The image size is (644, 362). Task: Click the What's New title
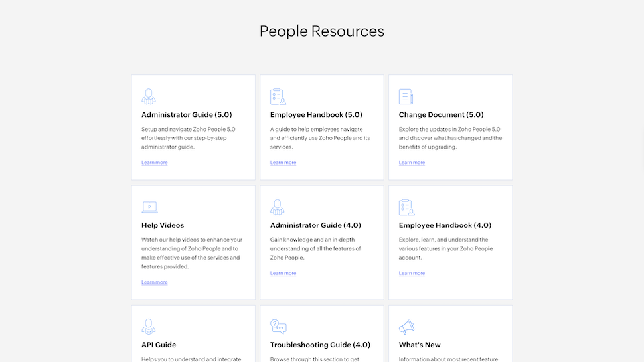click(x=420, y=345)
